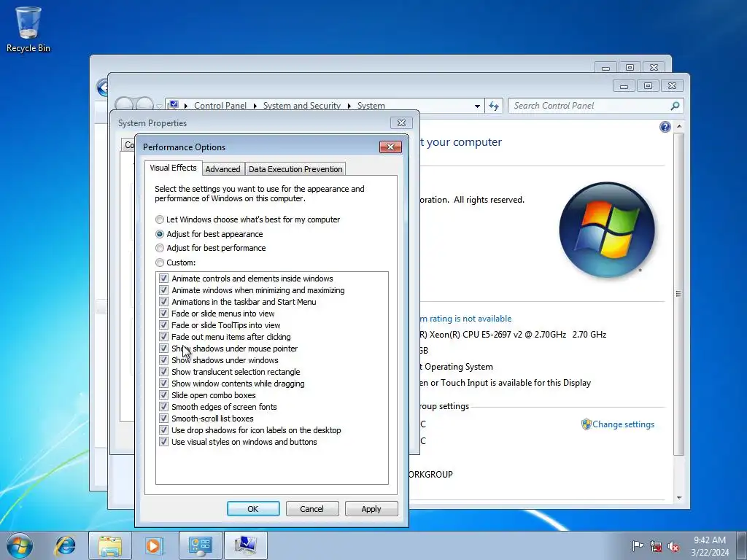Select the Custom radio option
The width and height of the screenshot is (747, 560).
coord(175,262)
